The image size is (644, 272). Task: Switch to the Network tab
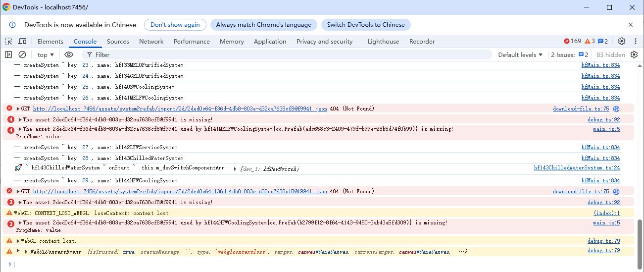(151, 42)
